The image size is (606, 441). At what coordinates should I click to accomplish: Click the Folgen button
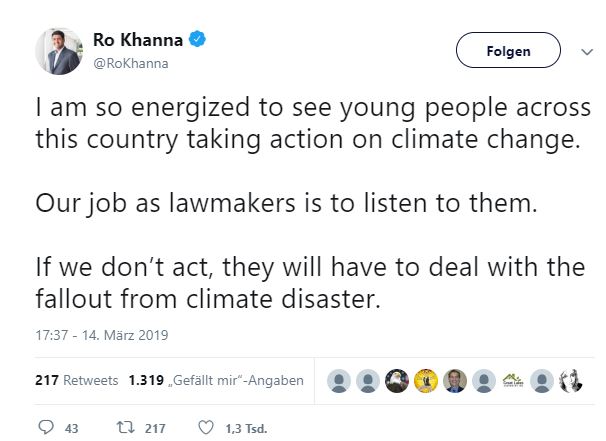507,50
